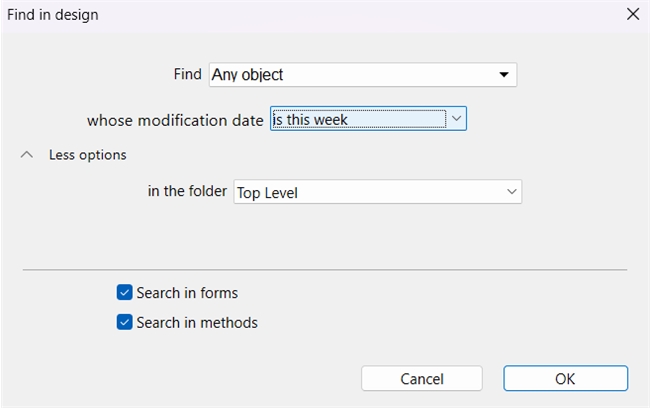
Task: Uncheck the Search in forms checkbox
Action: pyautogui.click(x=125, y=293)
